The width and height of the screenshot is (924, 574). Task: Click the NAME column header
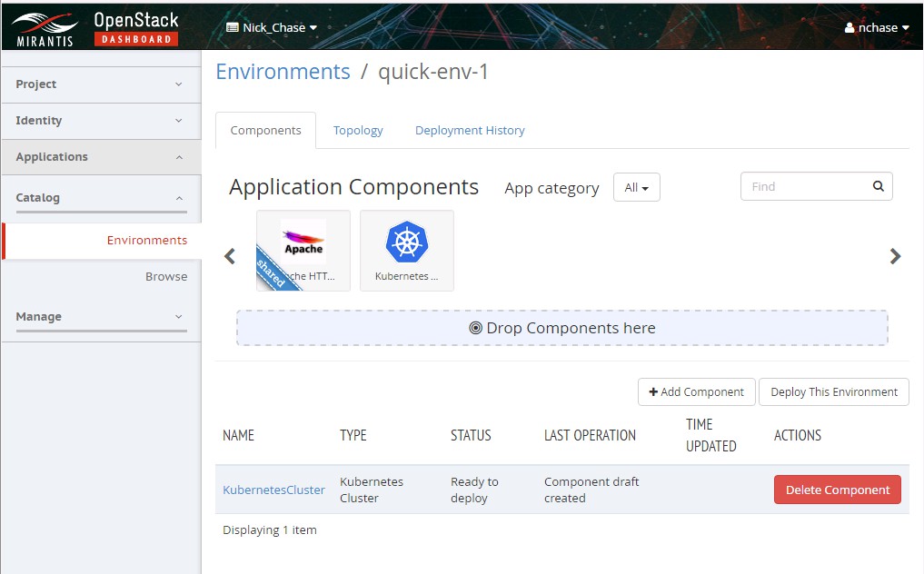tap(239, 436)
